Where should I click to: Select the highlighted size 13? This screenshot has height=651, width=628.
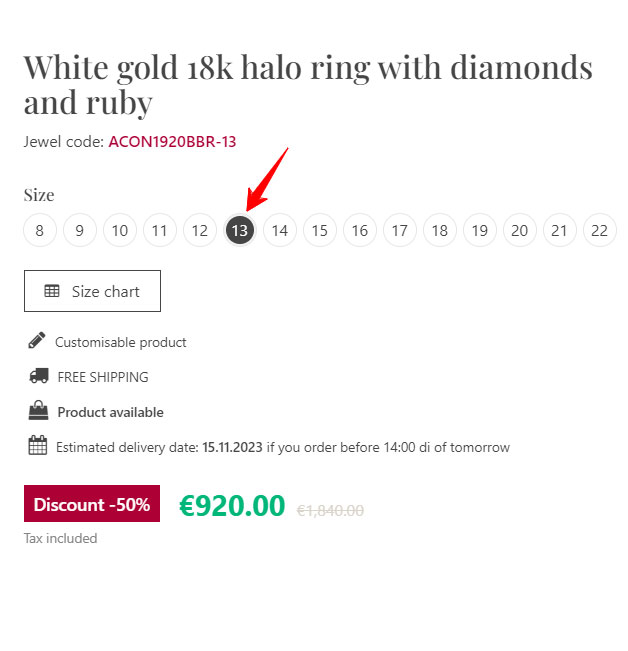(239, 230)
